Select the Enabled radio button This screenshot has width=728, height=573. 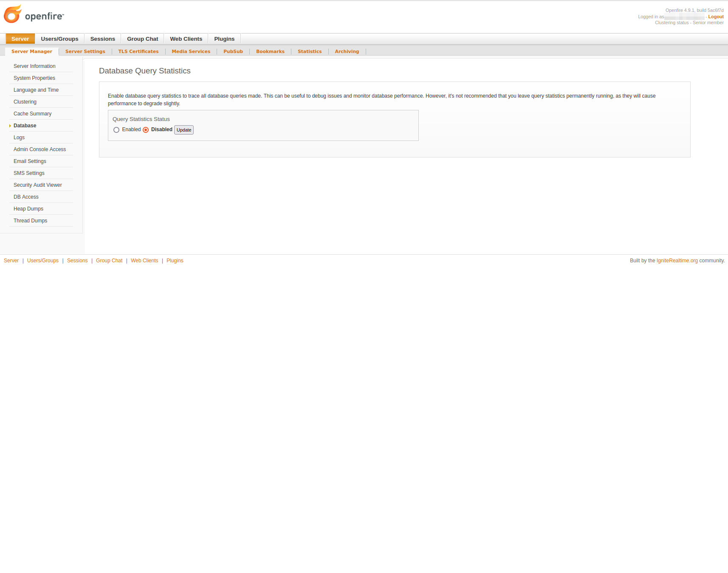116,130
